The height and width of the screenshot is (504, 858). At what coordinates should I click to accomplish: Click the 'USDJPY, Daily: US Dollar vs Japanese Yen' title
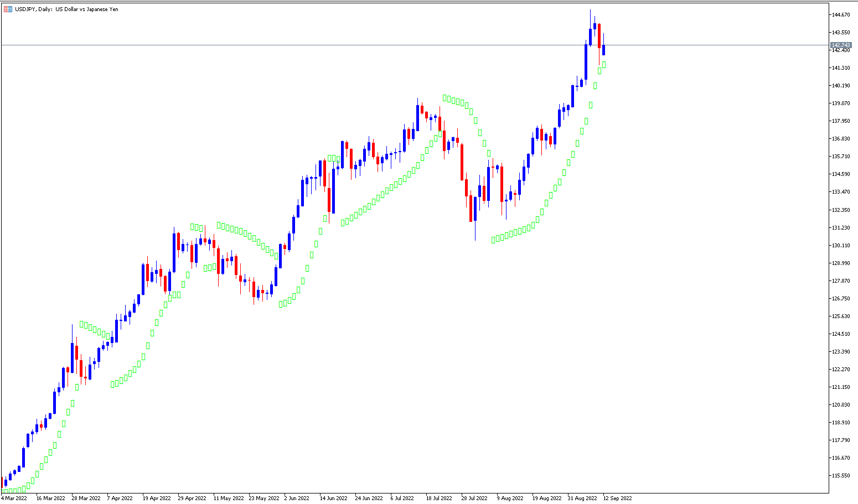[66, 9]
